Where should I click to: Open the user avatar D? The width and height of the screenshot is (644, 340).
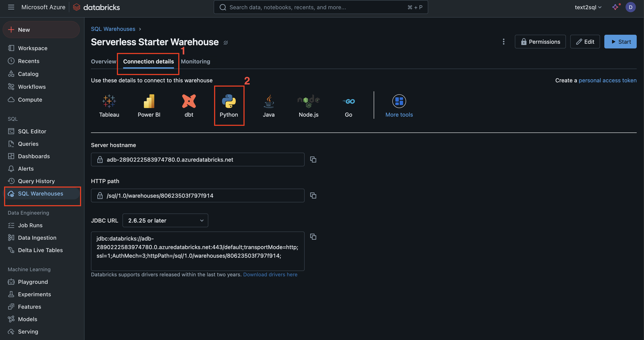(x=630, y=7)
